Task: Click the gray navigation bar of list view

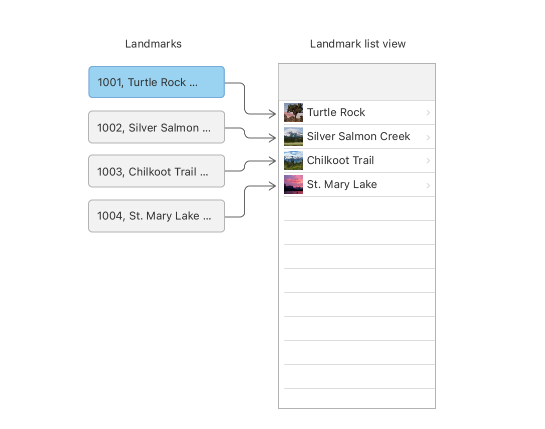Action: [x=357, y=82]
